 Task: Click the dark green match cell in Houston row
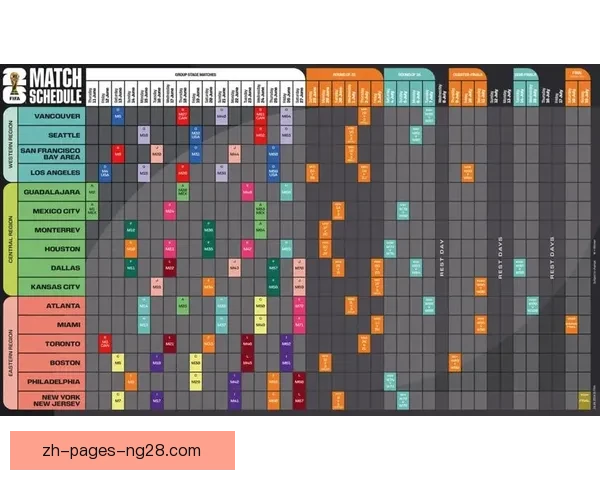pyautogui.click(x=209, y=249)
